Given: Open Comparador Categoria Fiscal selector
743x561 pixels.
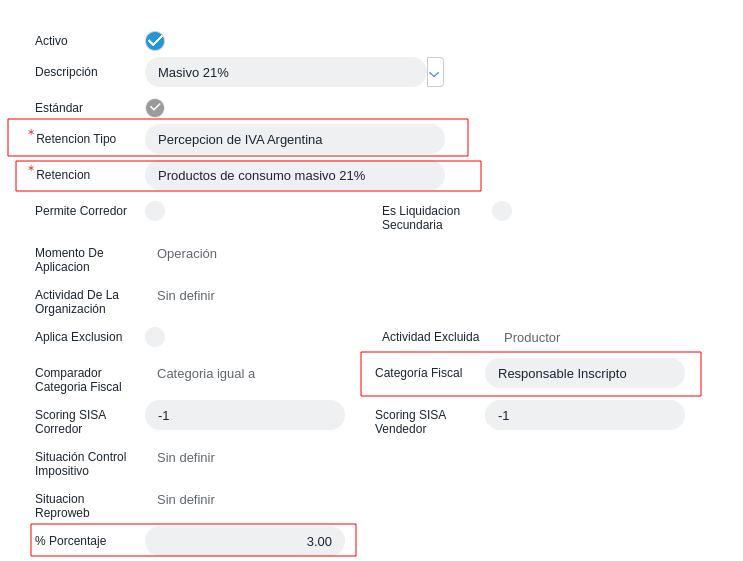Looking at the screenshot, I should click(206, 373).
